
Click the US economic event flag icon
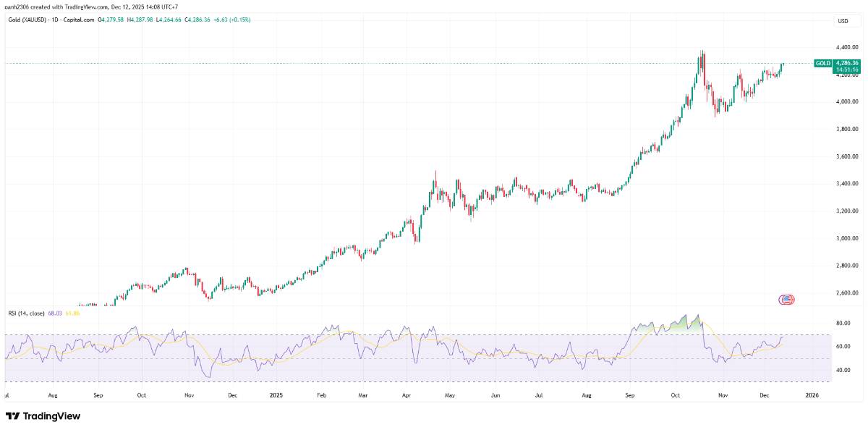tap(787, 299)
